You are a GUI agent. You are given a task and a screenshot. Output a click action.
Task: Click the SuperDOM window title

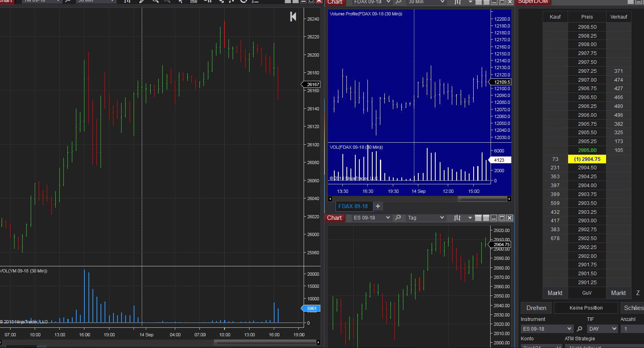click(x=533, y=2)
